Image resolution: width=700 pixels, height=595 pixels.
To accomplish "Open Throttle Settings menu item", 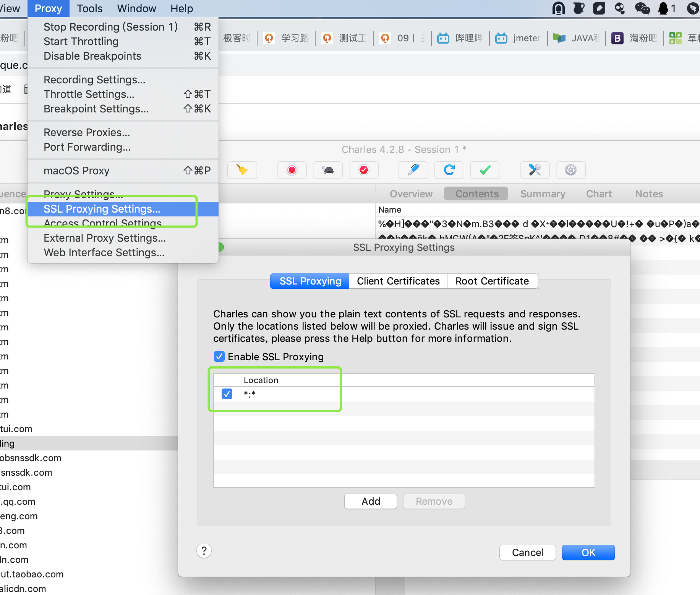I will (123, 94).
